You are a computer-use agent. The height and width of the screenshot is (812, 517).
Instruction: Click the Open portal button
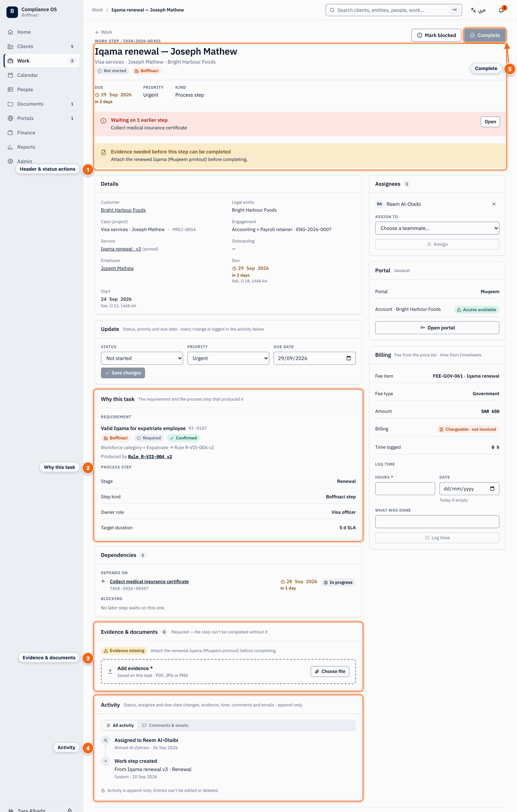(x=437, y=328)
